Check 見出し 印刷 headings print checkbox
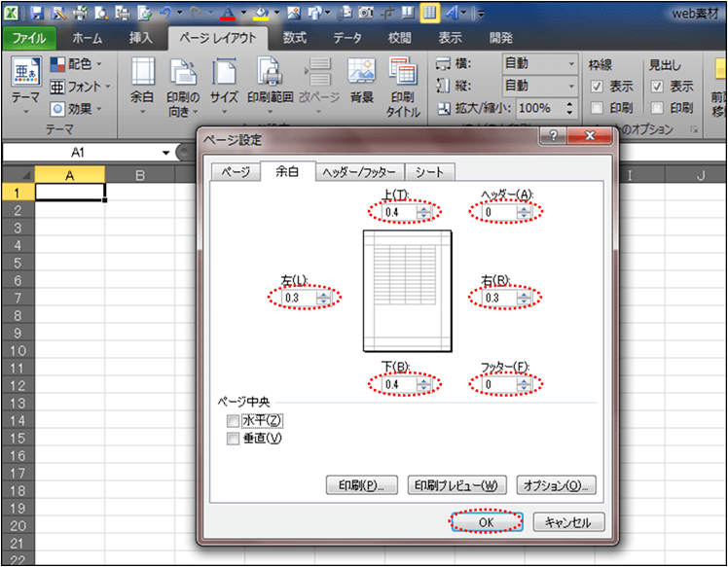The image size is (728, 567). [657, 108]
